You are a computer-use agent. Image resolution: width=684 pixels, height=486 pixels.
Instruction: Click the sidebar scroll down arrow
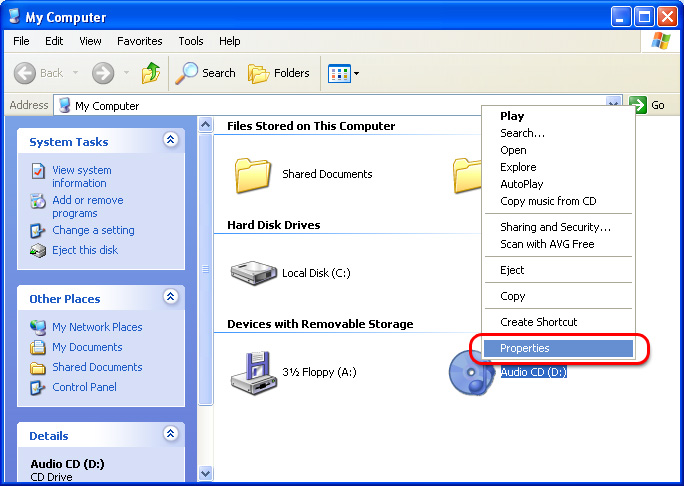click(x=205, y=473)
